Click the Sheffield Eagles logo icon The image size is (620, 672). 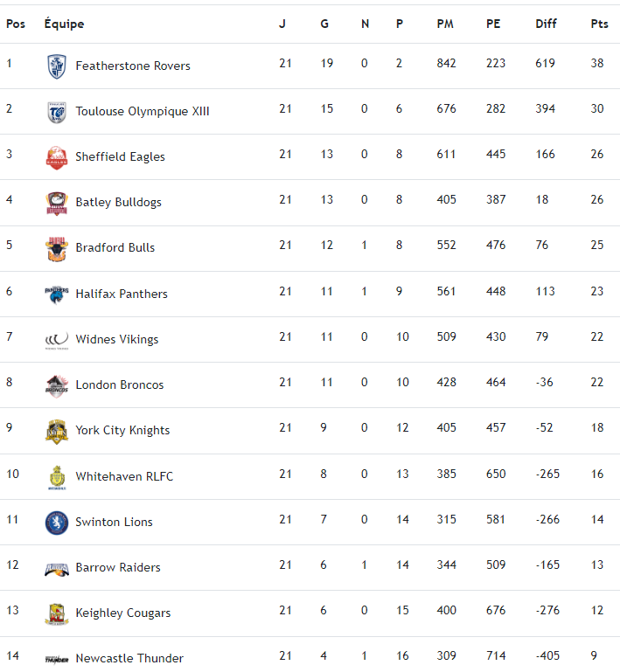coord(56,157)
